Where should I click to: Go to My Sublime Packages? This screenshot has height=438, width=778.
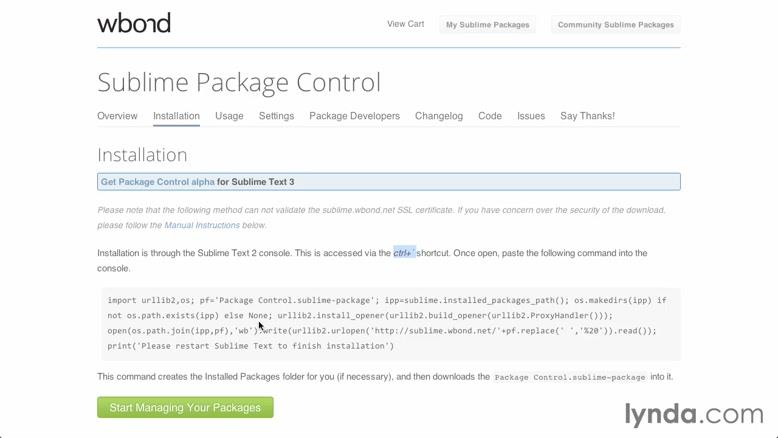pyautogui.click(x=488, y=25)
